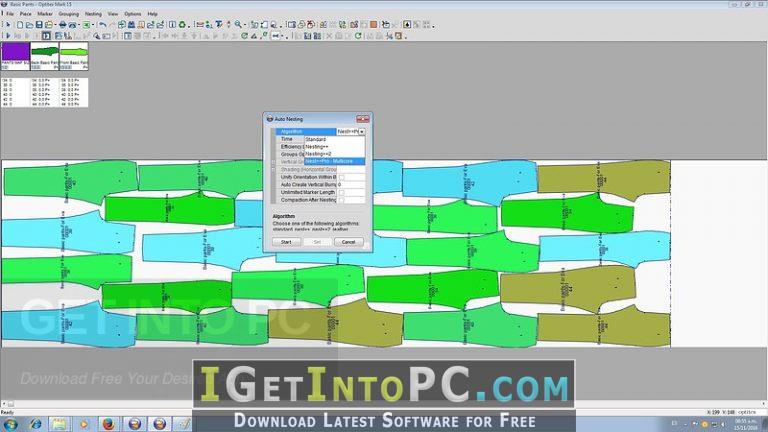The width and height of the screenshot is (768, 432).
Task: Click the green recycle toolbar icon
Action: pos(182,24)
